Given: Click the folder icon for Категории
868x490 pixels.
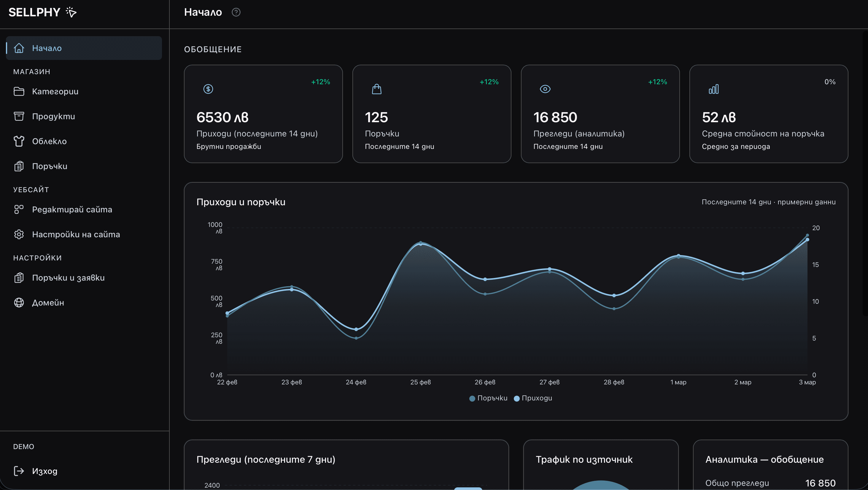Looking at the screenshot, I should 19,91.
